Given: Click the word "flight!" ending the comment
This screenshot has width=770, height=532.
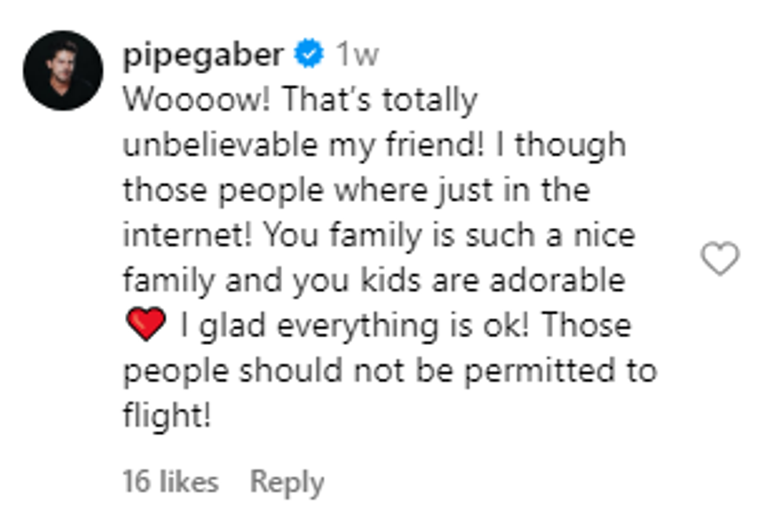Looking at the screenshot, I should click(167, 416).
